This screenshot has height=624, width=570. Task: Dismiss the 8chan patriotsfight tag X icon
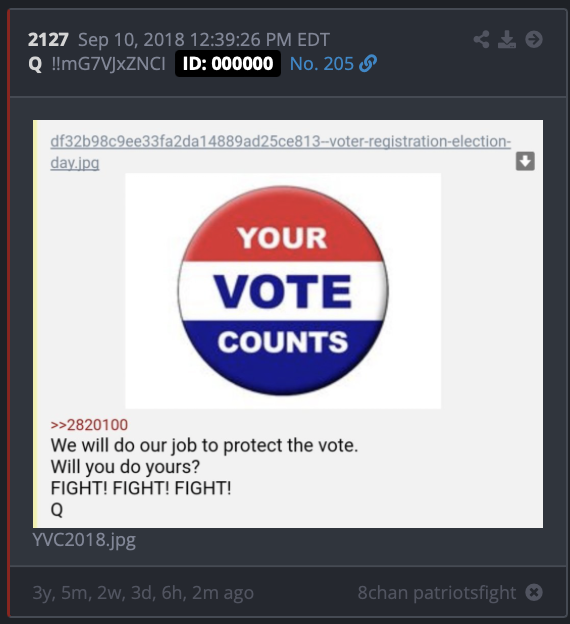[534, 592]
